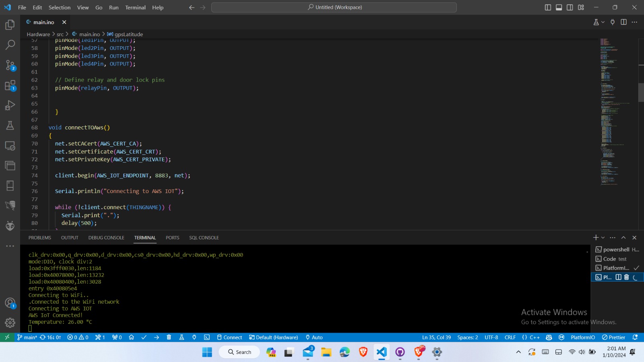Split the editor to the right

[623, 22]
